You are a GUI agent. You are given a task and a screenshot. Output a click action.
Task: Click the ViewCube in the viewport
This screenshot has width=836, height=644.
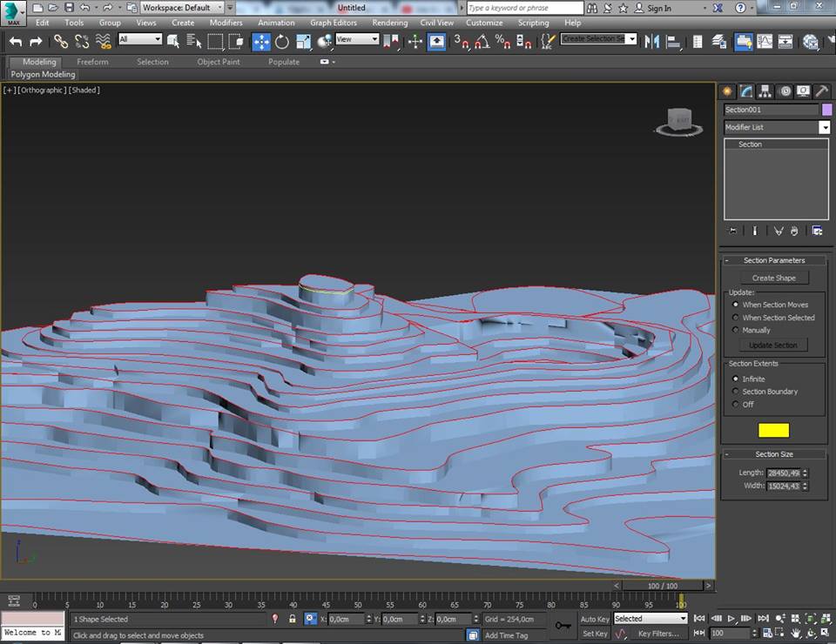pos(679,120)
